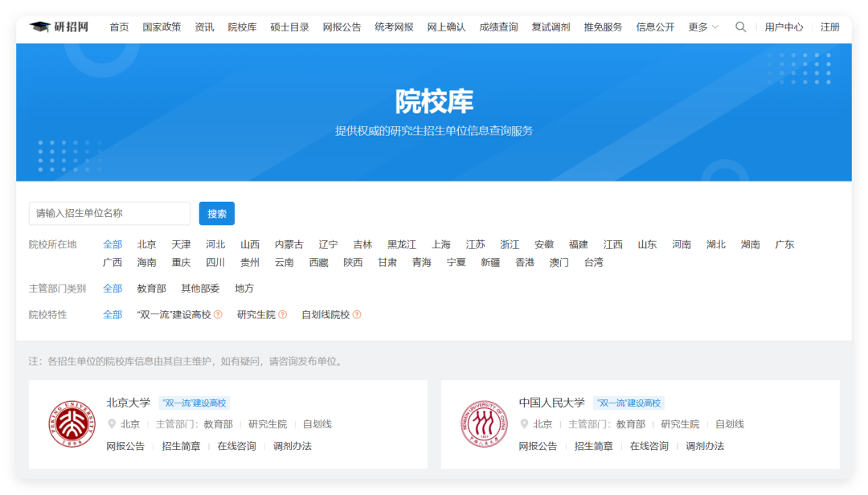The image size is (868, 495).
Task: Click the 注册 link
Action: (x=829, y=27)
